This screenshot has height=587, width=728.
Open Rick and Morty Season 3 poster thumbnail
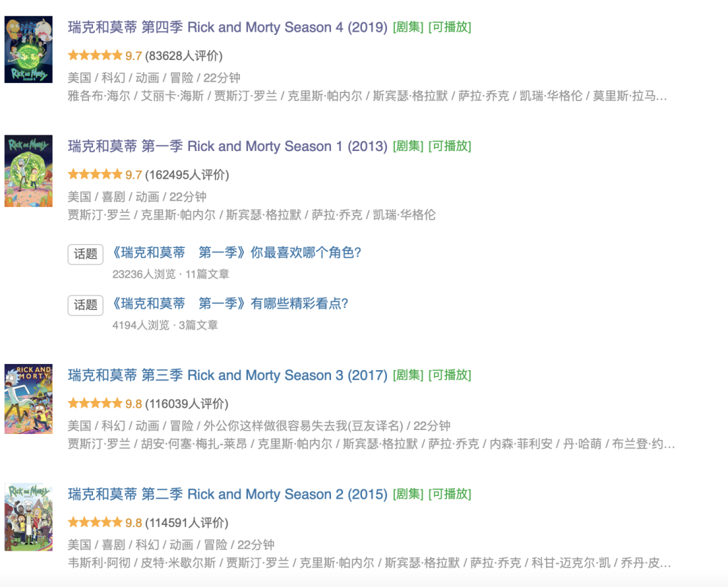click(28, 399)
